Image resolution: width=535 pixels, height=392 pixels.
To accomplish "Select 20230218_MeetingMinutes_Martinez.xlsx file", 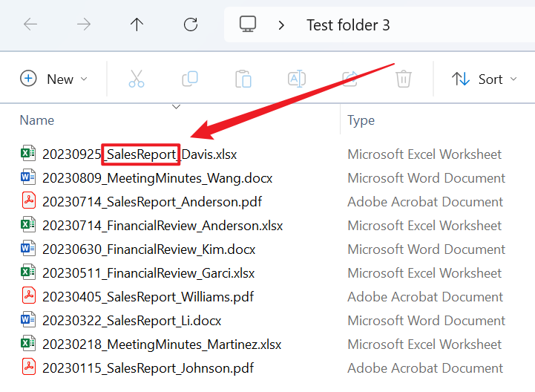I will [162, 344].
